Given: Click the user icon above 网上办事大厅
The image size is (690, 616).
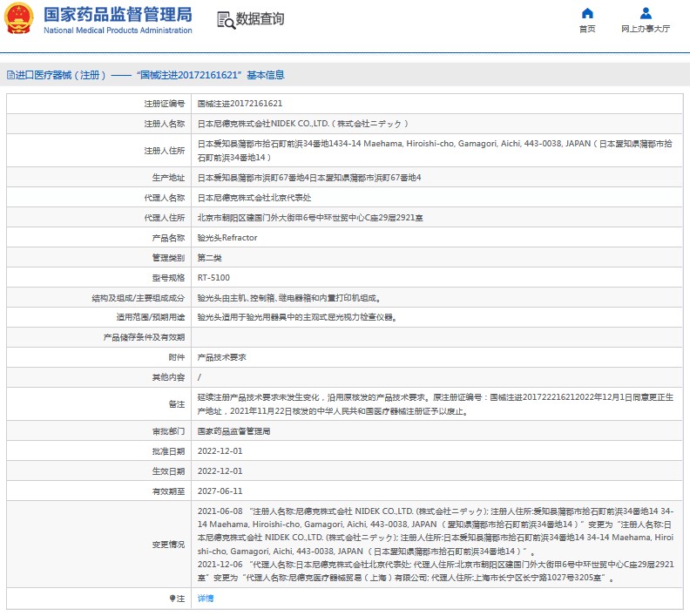Looking at the screenshot, I should click(x=646, y=13).
